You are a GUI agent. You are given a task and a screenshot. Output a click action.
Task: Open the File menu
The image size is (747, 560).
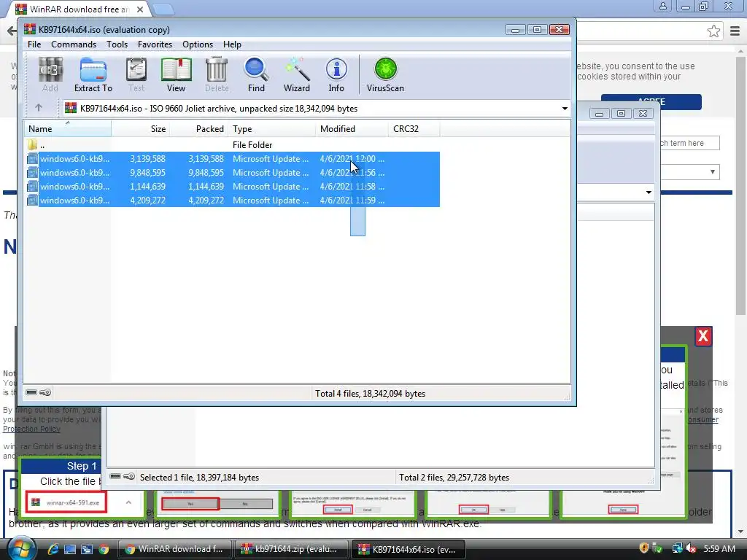click(34, 44)
